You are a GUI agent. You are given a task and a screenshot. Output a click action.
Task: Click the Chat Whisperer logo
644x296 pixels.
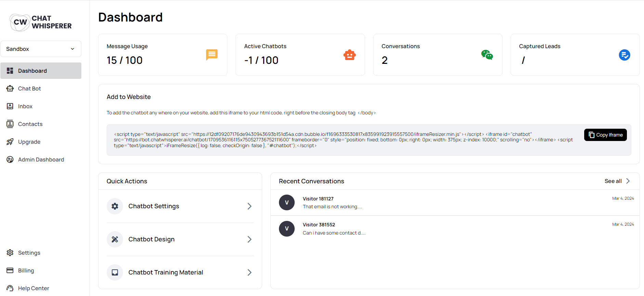click(x=41, y=22)
